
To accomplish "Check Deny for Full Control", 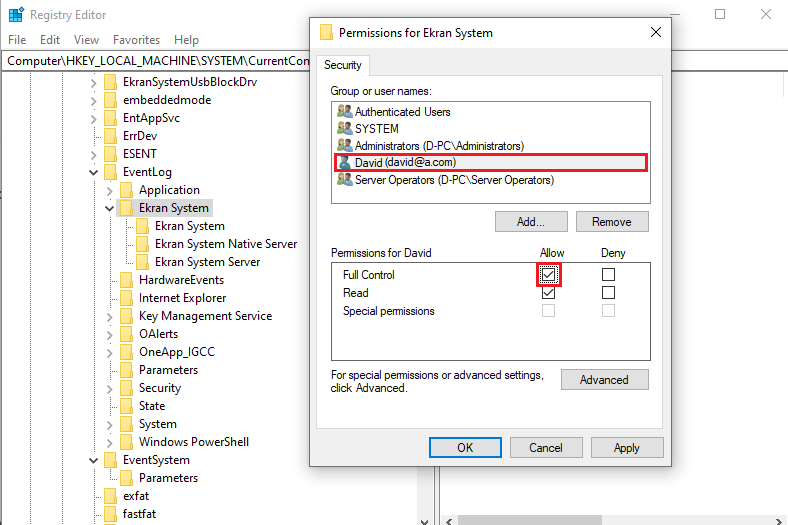I will [608, 275].
